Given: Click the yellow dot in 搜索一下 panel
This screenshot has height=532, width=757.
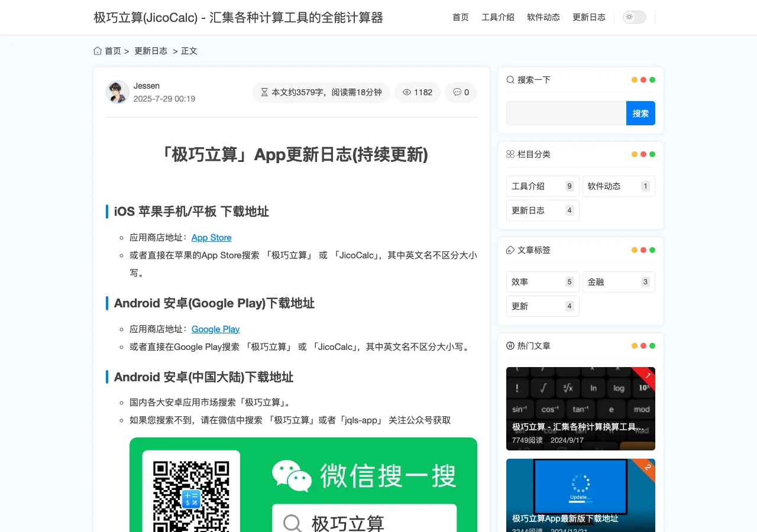Looking at the screenshot, I should point(635,80).
